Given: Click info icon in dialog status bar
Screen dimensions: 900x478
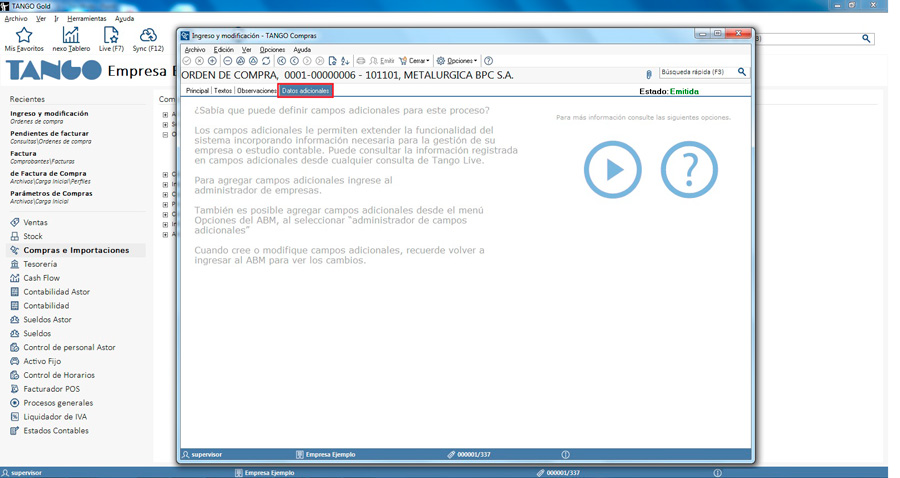Looking at the screenshot, I should coord(565,454).
